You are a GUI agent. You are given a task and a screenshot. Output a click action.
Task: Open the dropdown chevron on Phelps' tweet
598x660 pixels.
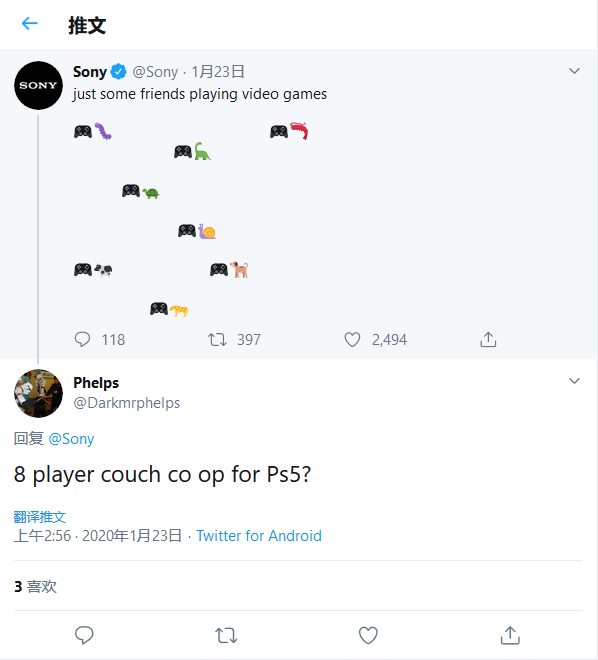coord(574,381)
